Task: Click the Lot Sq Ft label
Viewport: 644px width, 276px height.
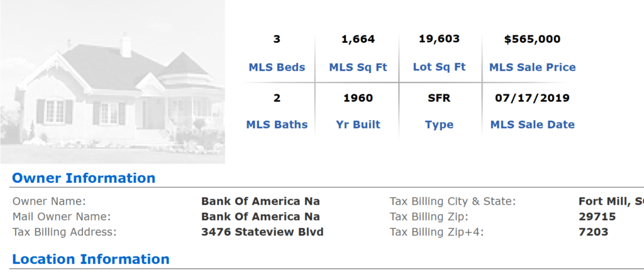Action: (440, 67)
